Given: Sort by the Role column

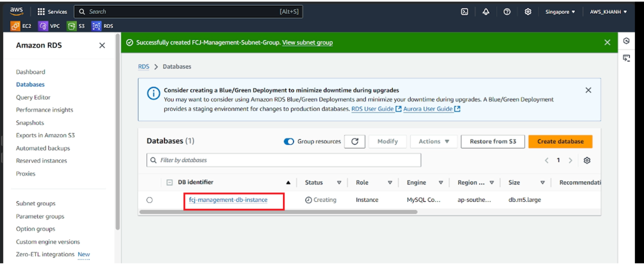Looking at the screenshot, I should point(390,183).
